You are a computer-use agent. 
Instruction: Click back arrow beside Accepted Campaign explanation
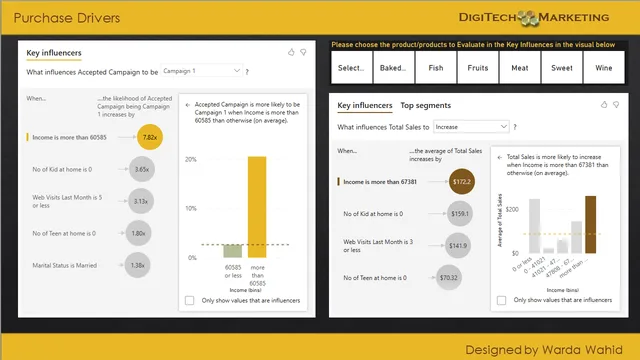188,105
